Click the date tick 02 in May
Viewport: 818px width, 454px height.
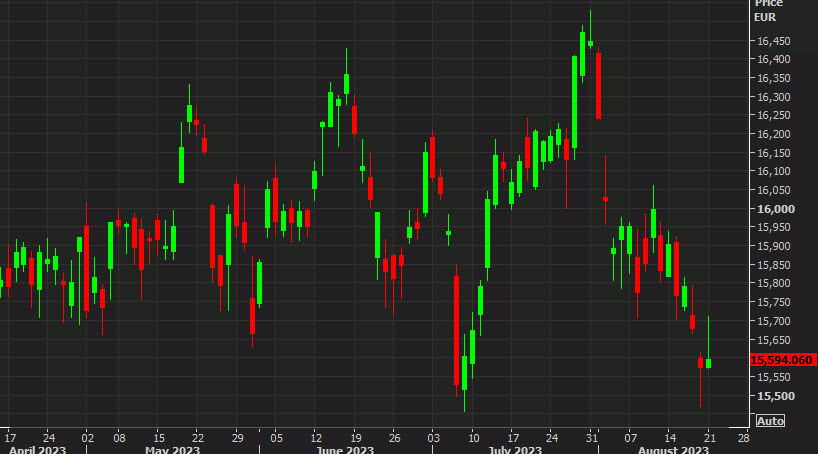(x=87, y=438)
